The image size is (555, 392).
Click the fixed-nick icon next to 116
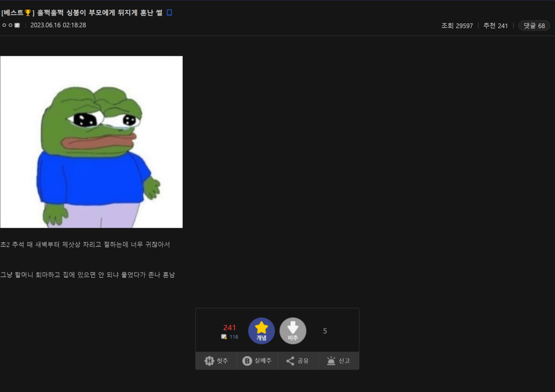click(x=224, y=337)
